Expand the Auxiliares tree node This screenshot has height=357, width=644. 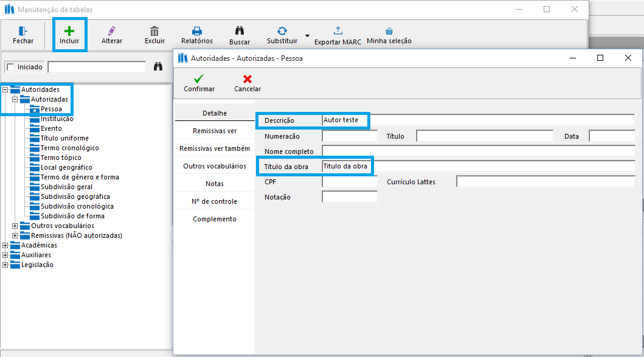tap(5, 255)
